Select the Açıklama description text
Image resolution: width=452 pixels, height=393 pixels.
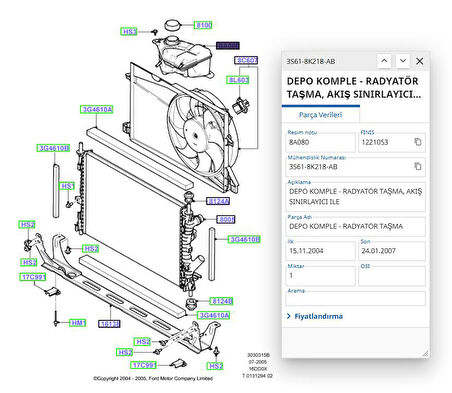[x=355, y=197]
